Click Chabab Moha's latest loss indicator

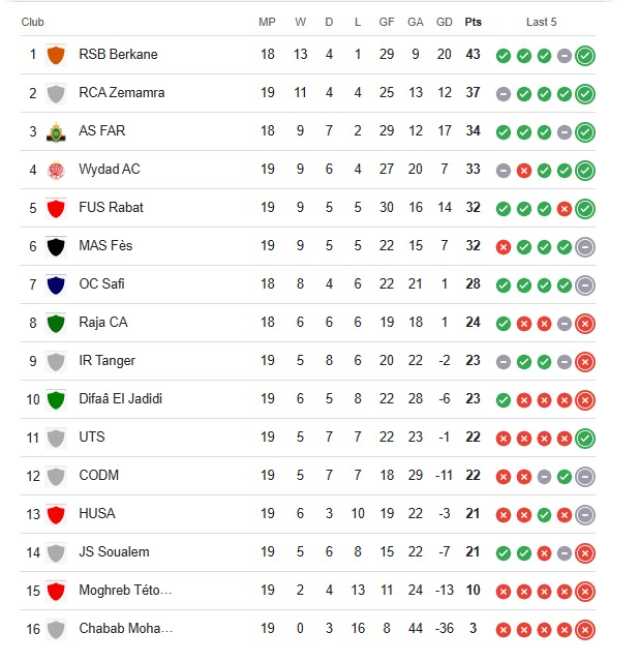tap(585, 630)
